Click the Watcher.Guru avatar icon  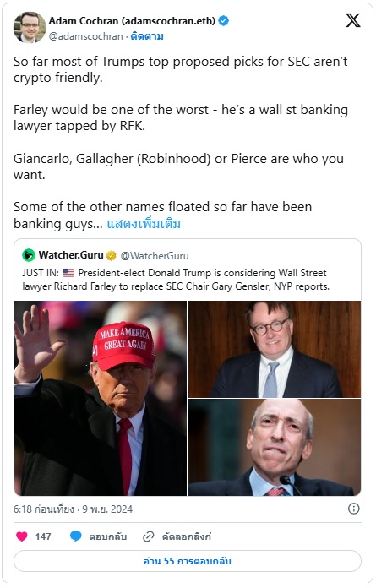pyautogui.click(x=29, y=255)
